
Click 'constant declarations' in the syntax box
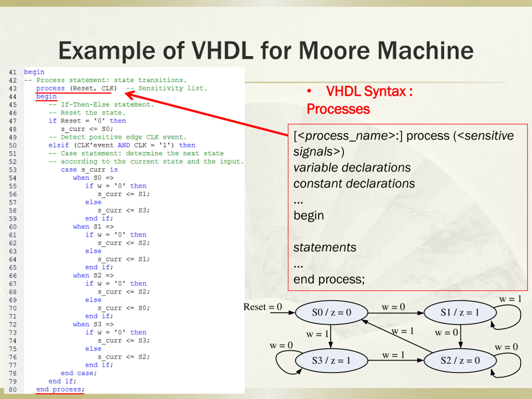pyautogui.click(x=354, y=183)
